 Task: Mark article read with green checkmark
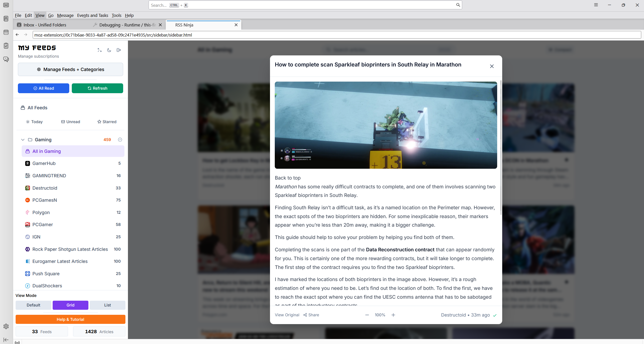495,315
